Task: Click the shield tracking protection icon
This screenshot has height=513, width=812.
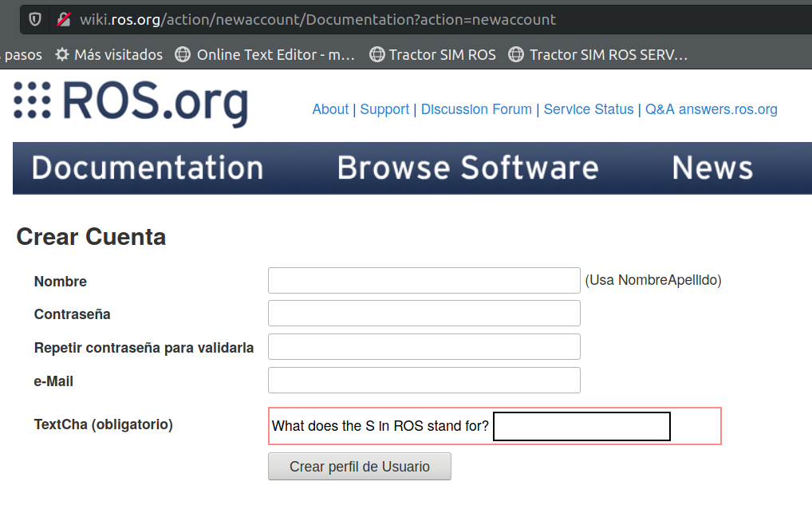Action: pyautogui.click(x=34, y=20)
